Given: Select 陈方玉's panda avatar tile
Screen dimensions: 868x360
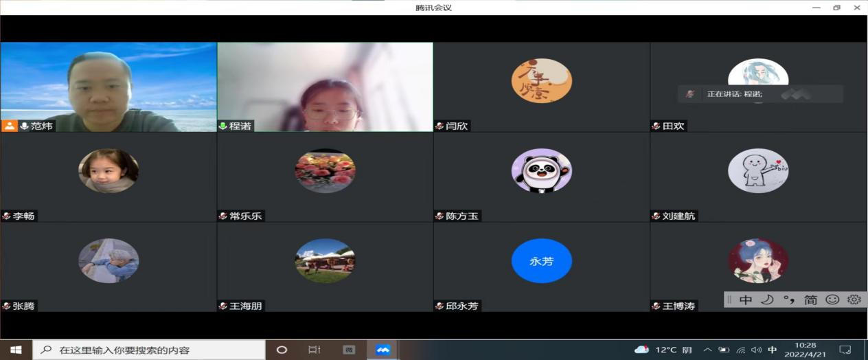Looking at the screenshot, I should [x=541, y=170].
